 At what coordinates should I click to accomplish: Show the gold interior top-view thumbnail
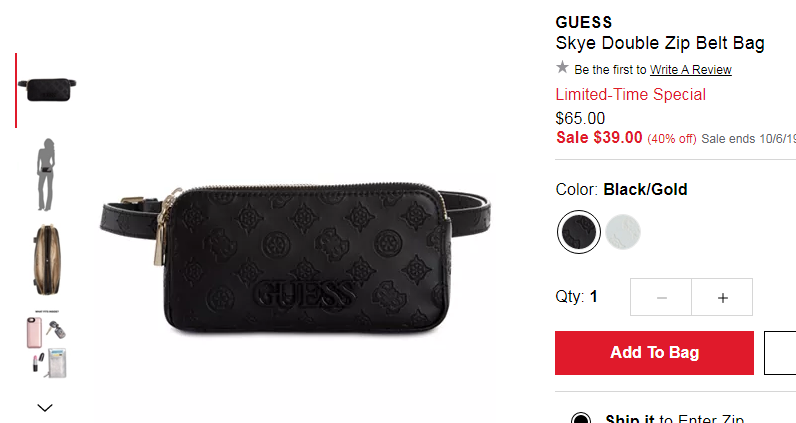(47, 260)
